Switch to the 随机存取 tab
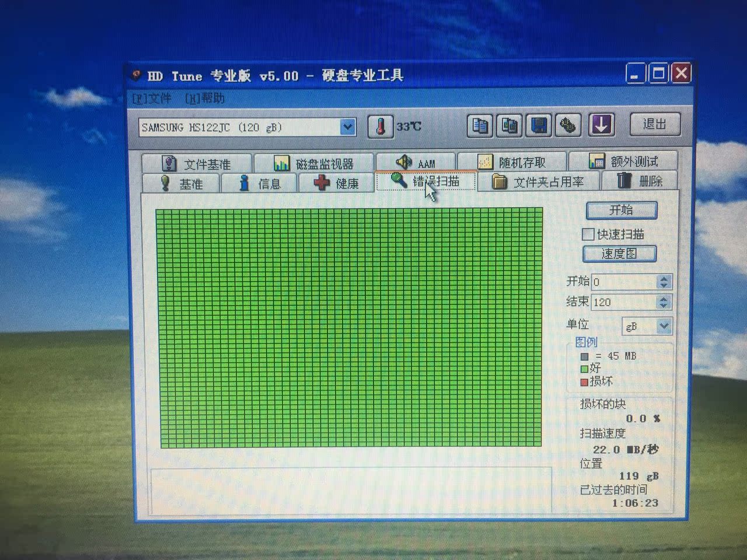747x560 pixels. 512,162
